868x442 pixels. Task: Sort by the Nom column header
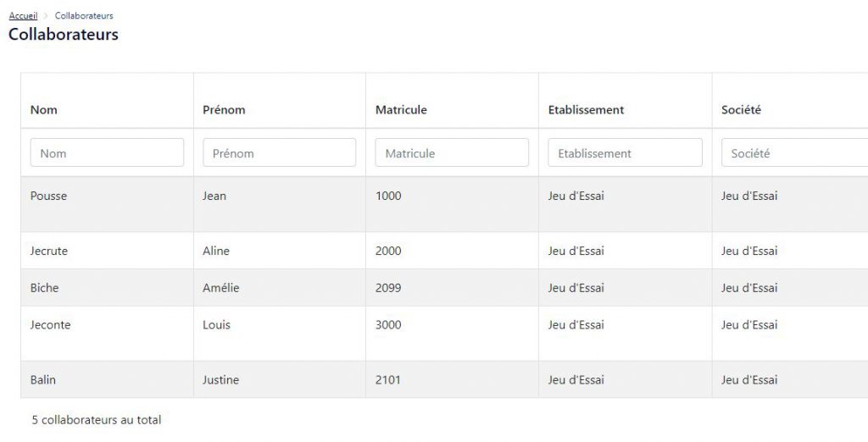tap(44, 109)
